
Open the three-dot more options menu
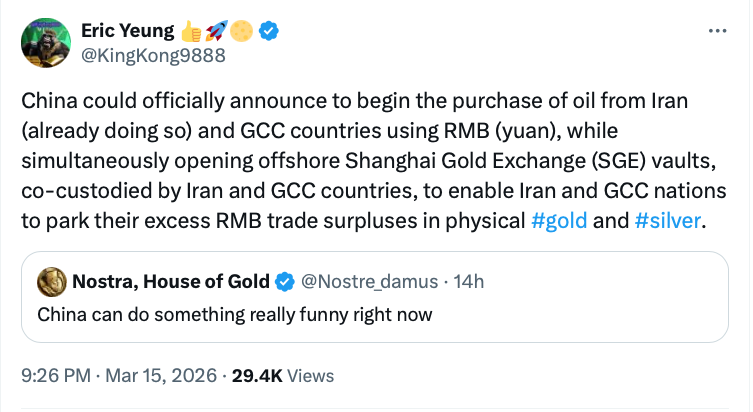[716, 31]
